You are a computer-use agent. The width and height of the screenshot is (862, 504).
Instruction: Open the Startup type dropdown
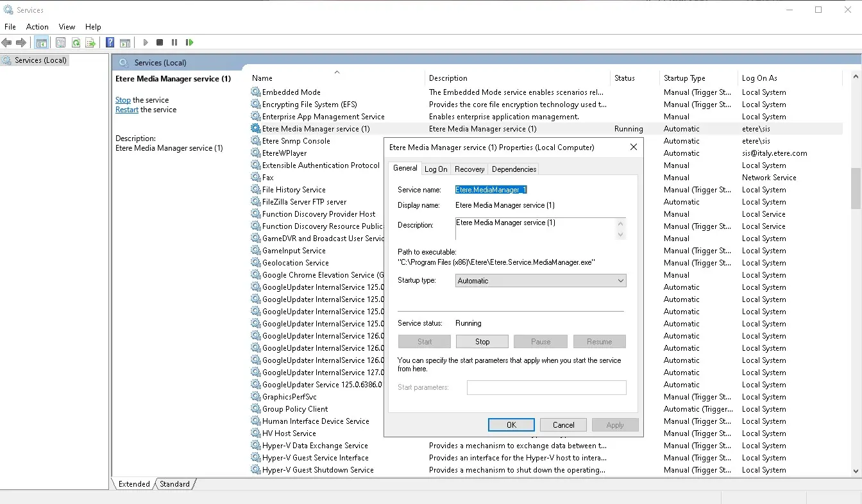click(x=541, y=281)
